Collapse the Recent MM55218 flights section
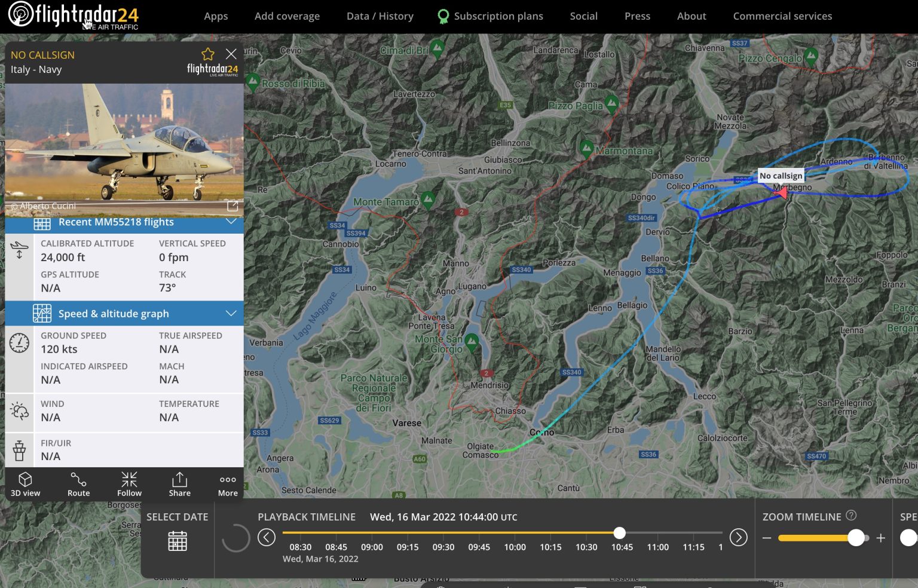918x588 pixels. click(231, 221)
